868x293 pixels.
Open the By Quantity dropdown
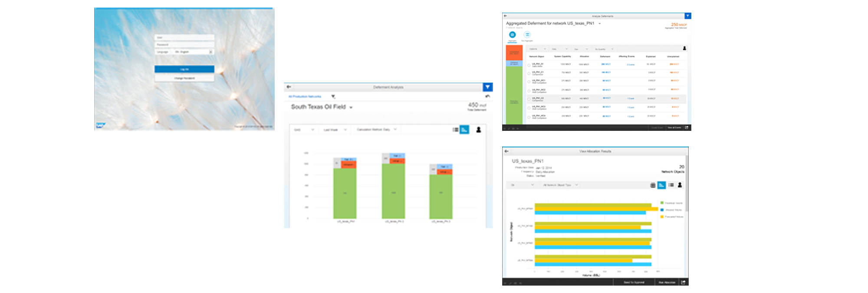pyautogui.click(x=604, y=49)
